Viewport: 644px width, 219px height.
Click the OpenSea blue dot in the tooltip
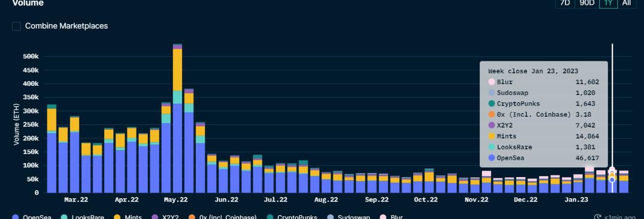tap(491, 158)
